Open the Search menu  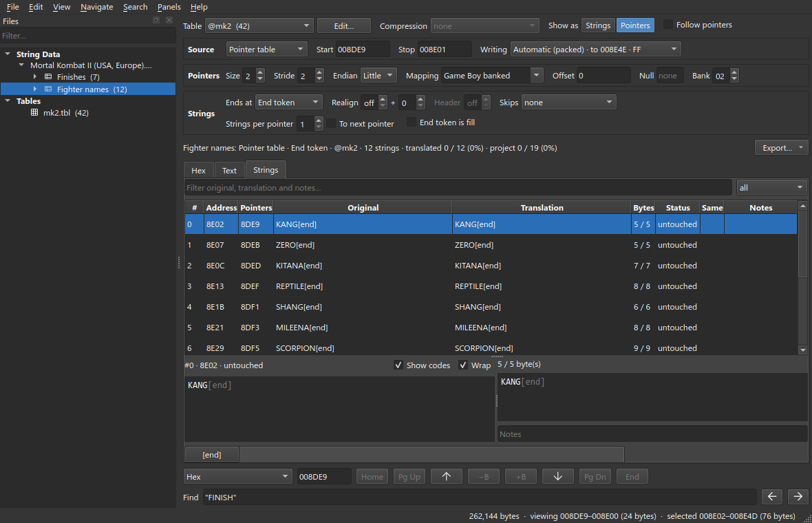pyautogui.click(x=135, y=7)
